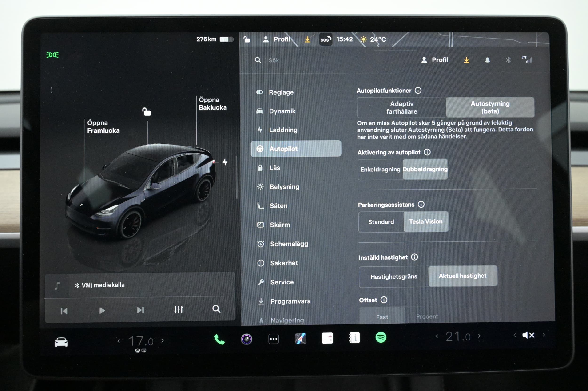Image resolution: width=588 pixels, height=391 pixels.
Task: Tap the unlock padlock above the car
Action: point(147,111)
